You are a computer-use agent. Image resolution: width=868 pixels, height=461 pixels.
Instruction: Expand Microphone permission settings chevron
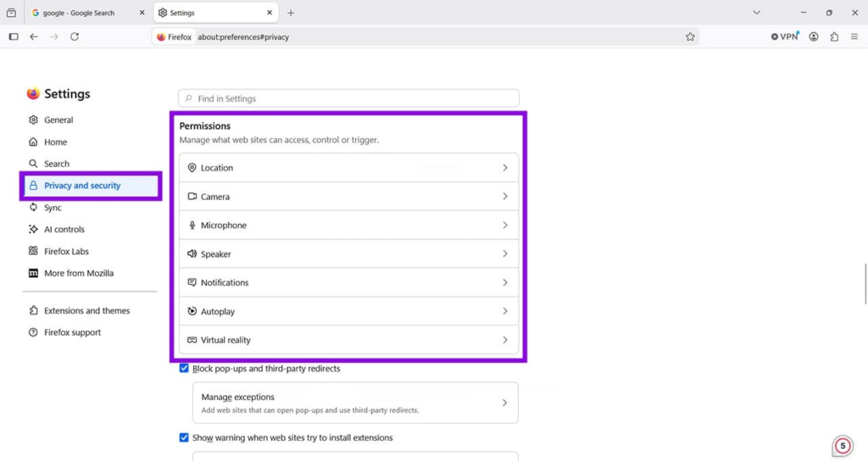click(x=505, y=225)
